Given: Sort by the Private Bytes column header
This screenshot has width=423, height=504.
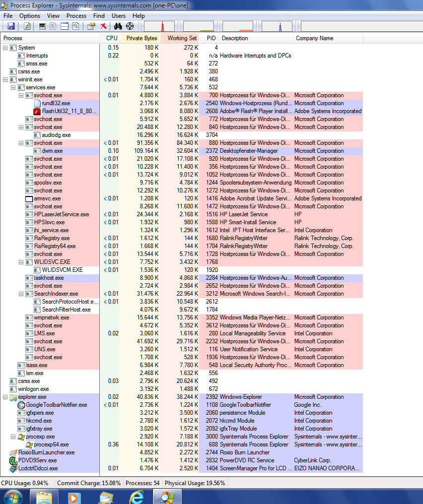Looking at the screenshot, I should pos(140,38).
